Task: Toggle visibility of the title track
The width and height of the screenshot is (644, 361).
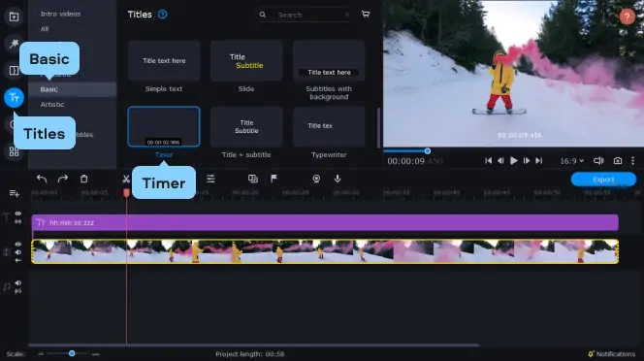Action: tap(18, 213)
